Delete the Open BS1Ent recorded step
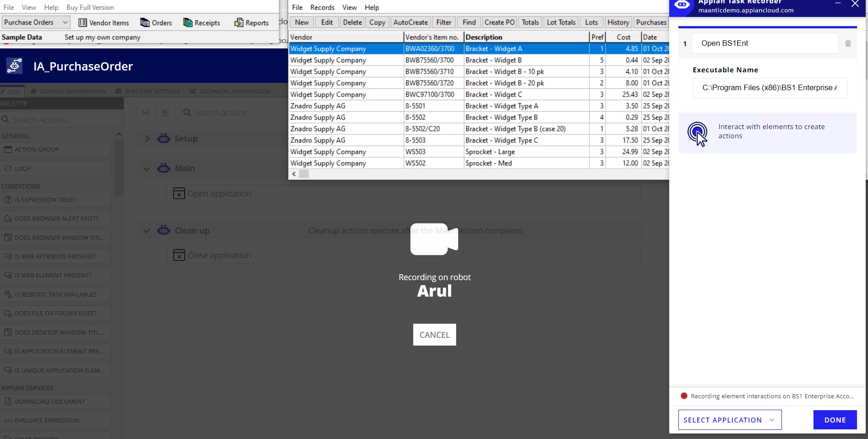 [x=848, y=43]
